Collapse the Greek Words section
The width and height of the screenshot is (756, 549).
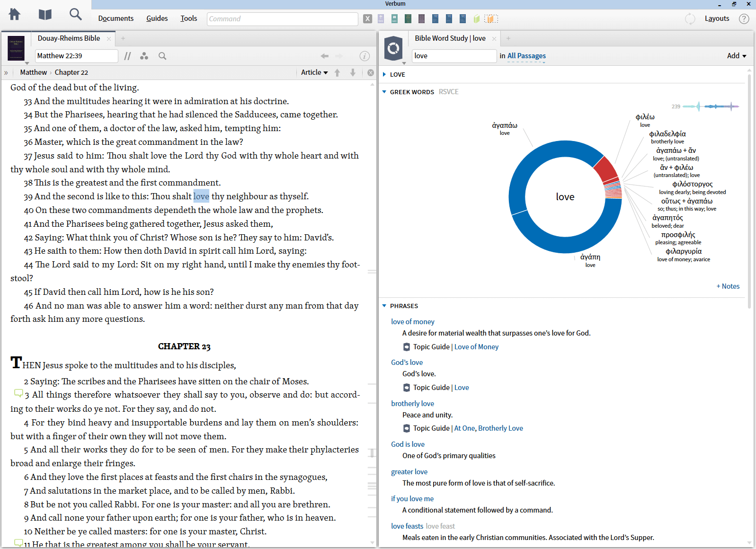click(x=384, y=92)
